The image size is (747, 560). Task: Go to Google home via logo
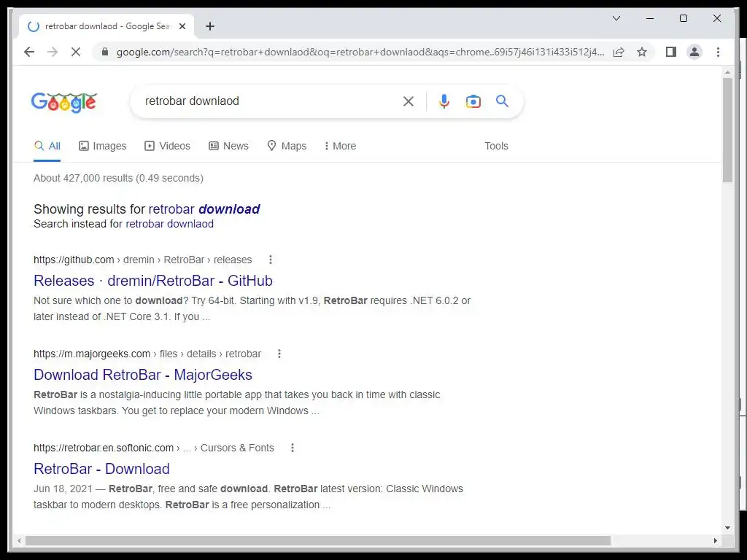pyautogui.click(x=64, y=102)
